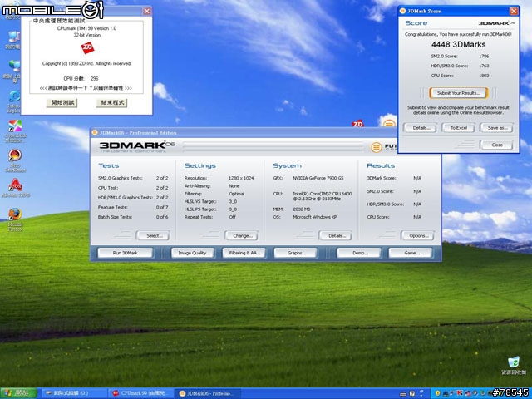The height and width of the screenshot is (399, 532).
Task: Click Details... under System in 3DMark06
Action: pyautogui.click(x=335, y=235)
